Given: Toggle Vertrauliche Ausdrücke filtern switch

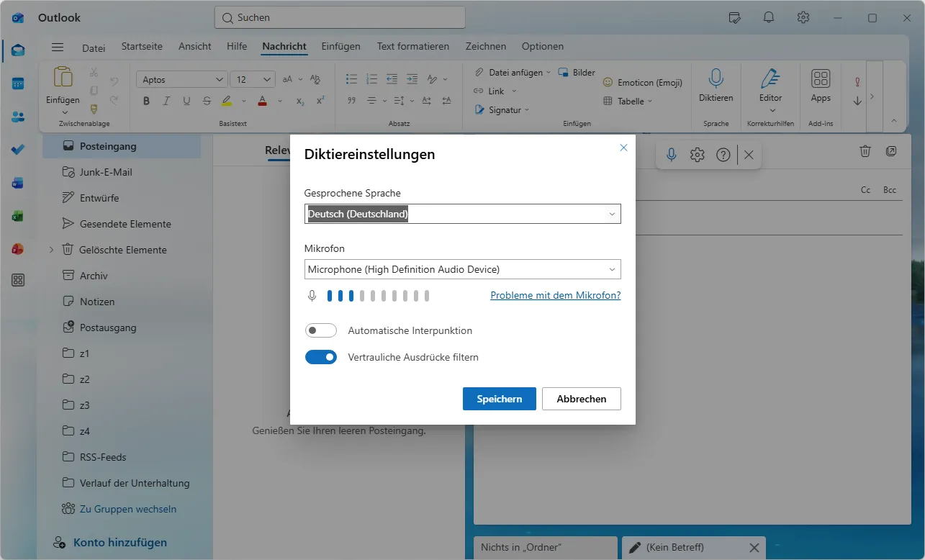Looking at the screenshot, I should click(321, 357).
